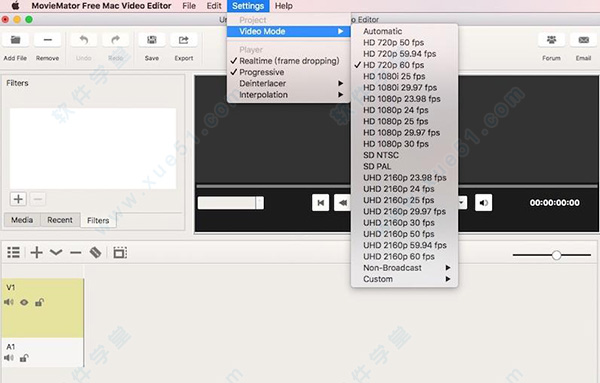Click the Undo arrow icon
This screenshot has height=383, width=600.
pos(83,40)
